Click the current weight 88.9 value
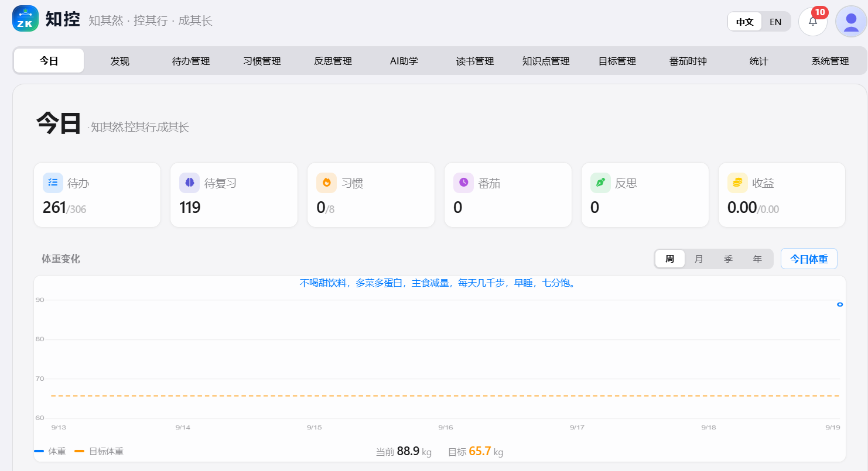Viewport: 868px width, 471px height. 408,451
